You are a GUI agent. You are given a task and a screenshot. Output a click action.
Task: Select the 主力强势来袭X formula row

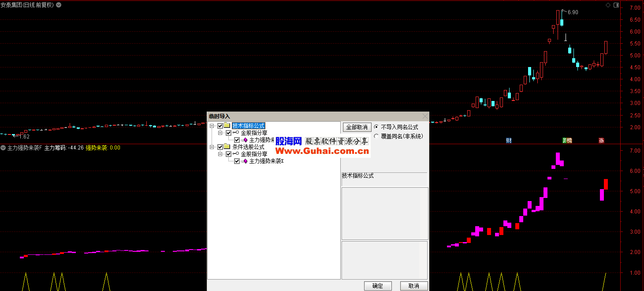pos(266,161)
